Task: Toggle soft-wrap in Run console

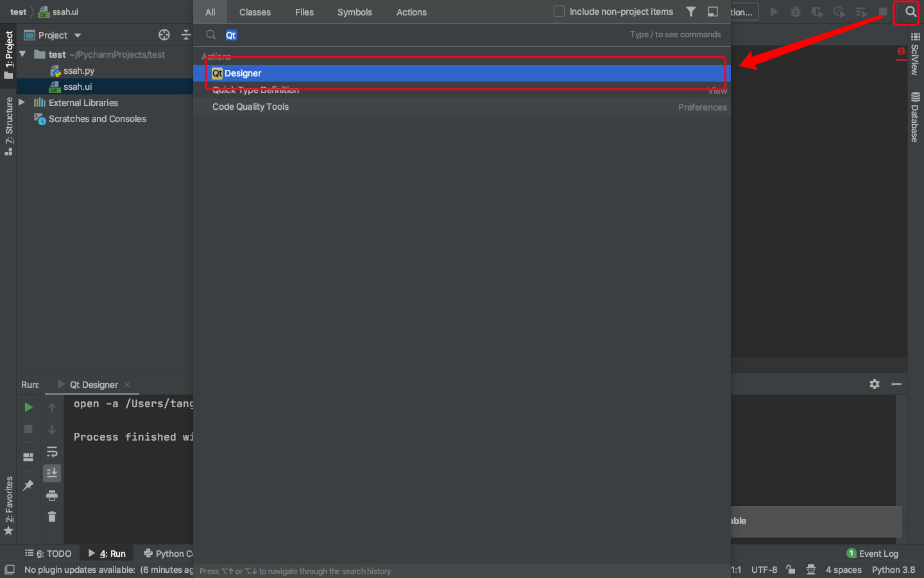Action: click(x=52, y=451)
